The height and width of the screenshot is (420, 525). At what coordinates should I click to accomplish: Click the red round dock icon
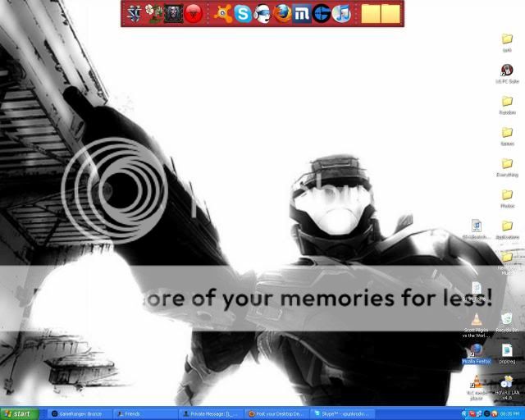[x=194, y=13]
